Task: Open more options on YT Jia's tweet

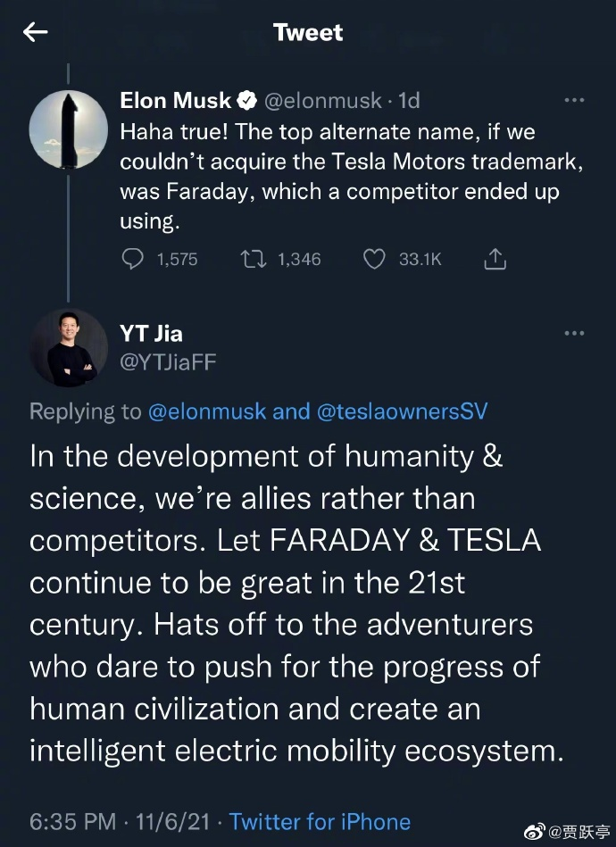Action: (574, 333)
